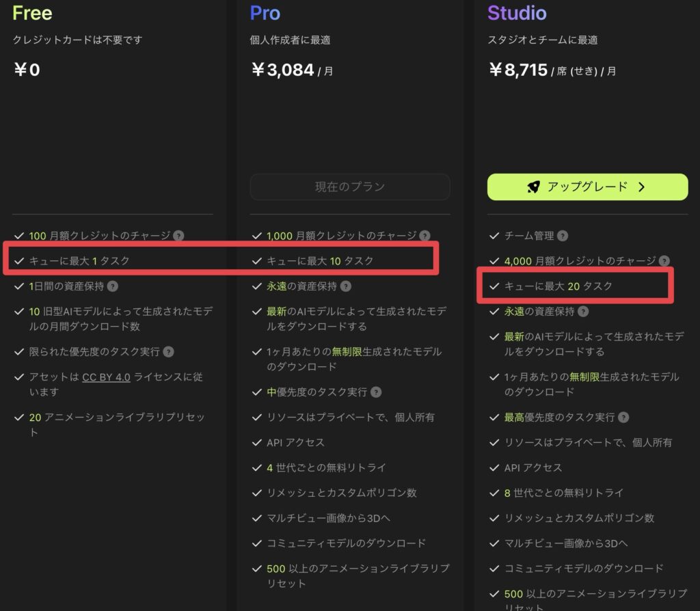Click Pro plan 最新のAIモデル download feature
Screen dimensions: 700x611
357,318
